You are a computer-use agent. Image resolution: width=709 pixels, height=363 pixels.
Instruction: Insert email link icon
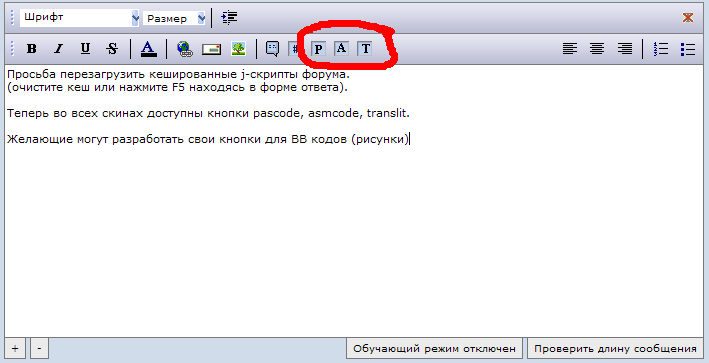(x=211, y=49)
